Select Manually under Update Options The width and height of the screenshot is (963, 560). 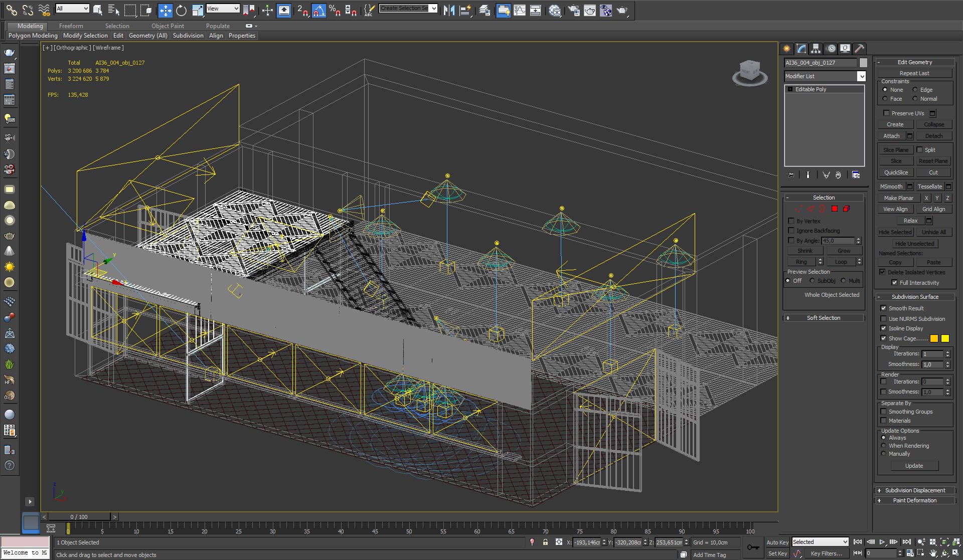pyautogui.click(x=884, y=454)
